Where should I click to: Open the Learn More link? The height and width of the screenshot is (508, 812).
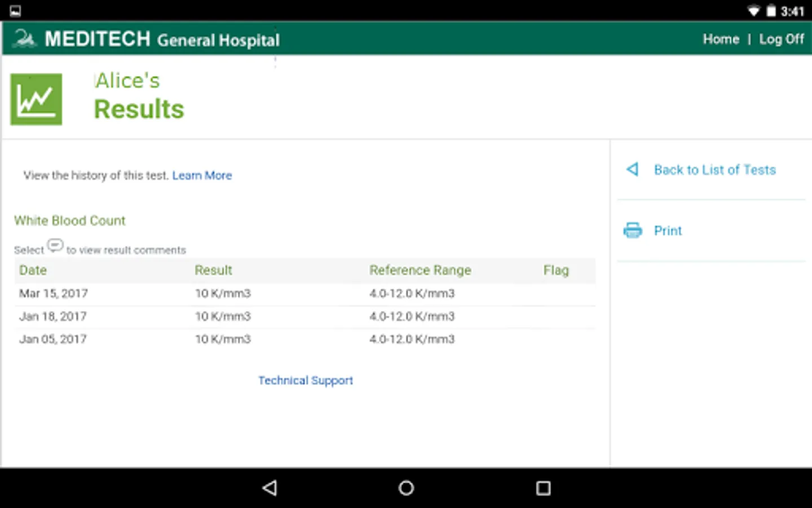tap(202, 176)
